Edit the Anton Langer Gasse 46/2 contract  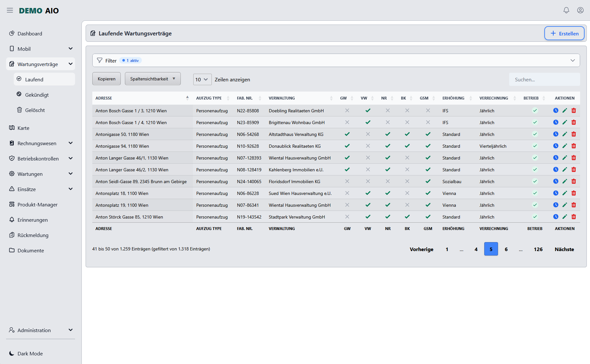click(565, 170)
